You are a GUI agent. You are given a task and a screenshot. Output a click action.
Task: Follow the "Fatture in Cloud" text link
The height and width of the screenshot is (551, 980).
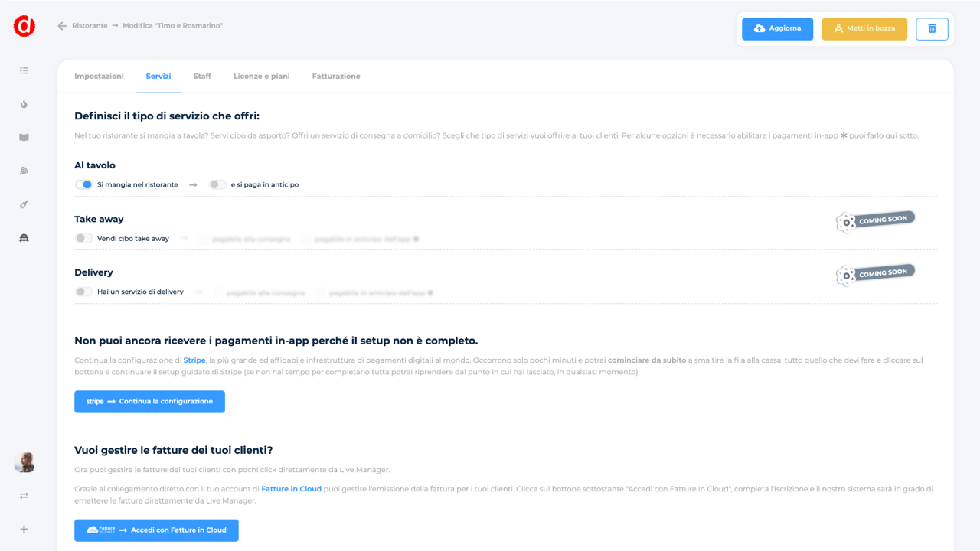point(291,489)
